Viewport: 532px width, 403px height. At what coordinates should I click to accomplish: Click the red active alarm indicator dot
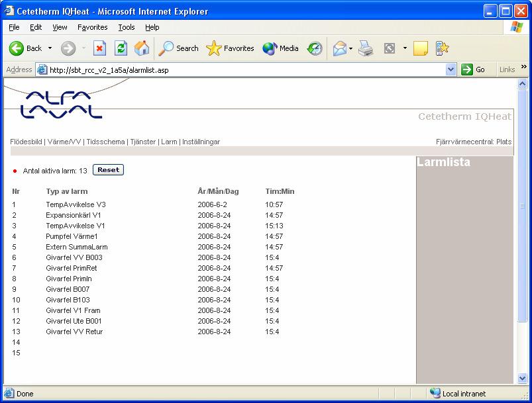pyautogui.click(x=15, y=171)
